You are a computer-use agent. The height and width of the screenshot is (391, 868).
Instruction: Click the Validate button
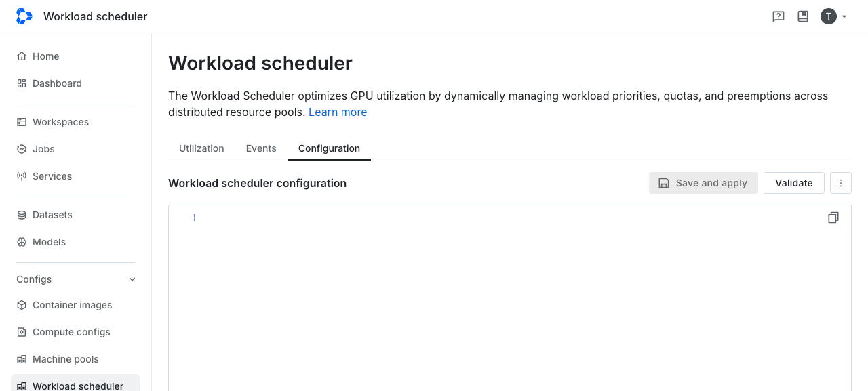(794, 183)
